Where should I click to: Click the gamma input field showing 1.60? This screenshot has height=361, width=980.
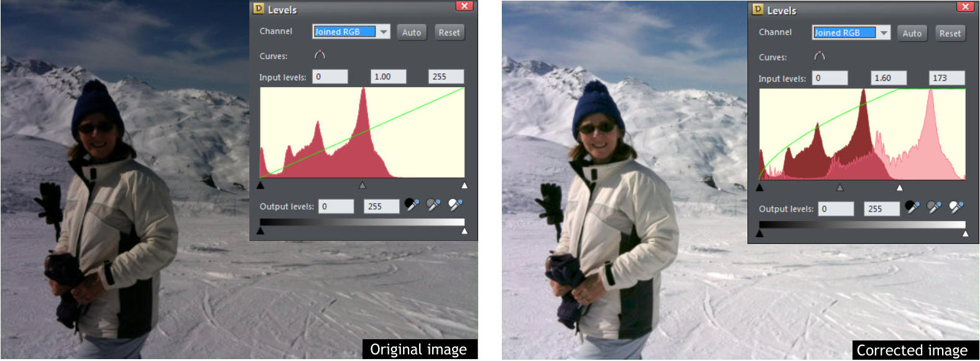tap(888, 78)
